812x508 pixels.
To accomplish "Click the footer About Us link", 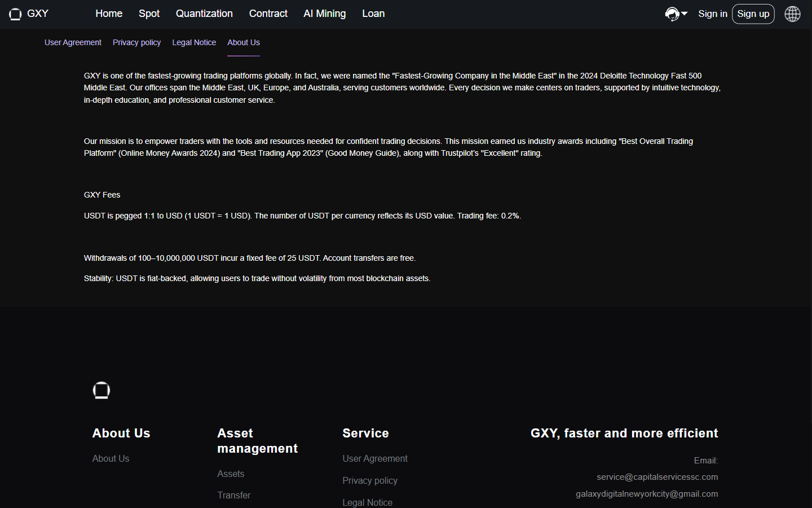I will [x=111, y=458].
